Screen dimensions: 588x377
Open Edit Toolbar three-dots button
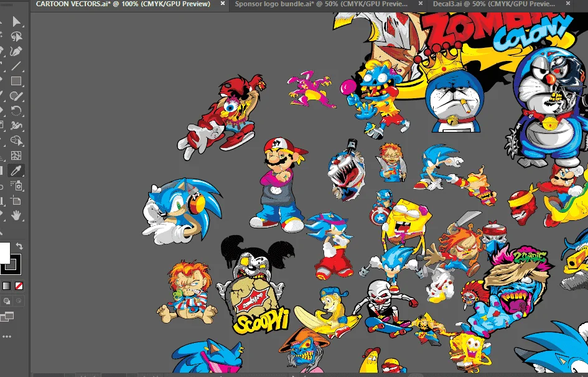coord(7,337)
